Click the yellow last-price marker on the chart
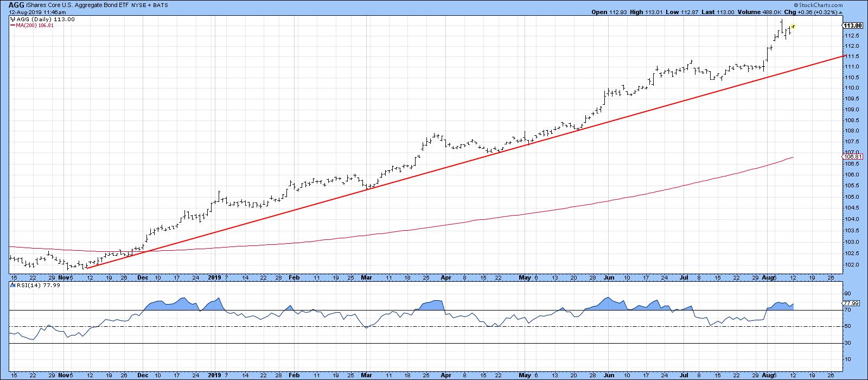Screen dimensions: 868x380 point(793,26)
